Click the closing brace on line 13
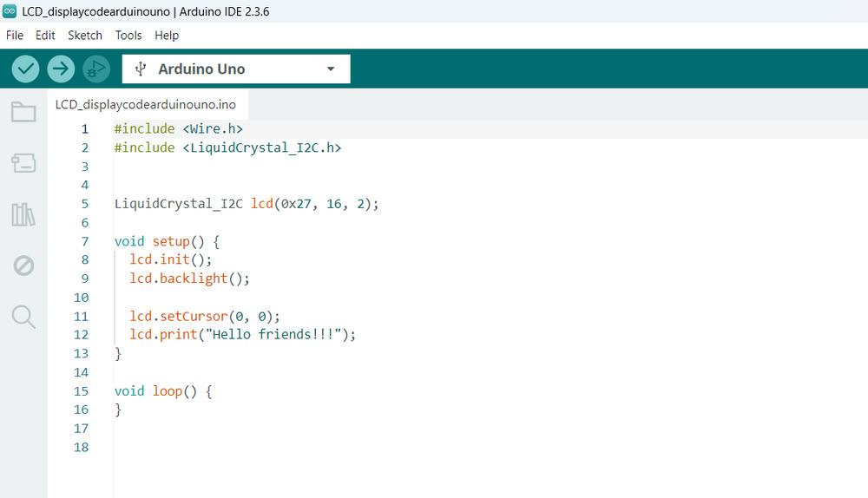 [118, 354]
